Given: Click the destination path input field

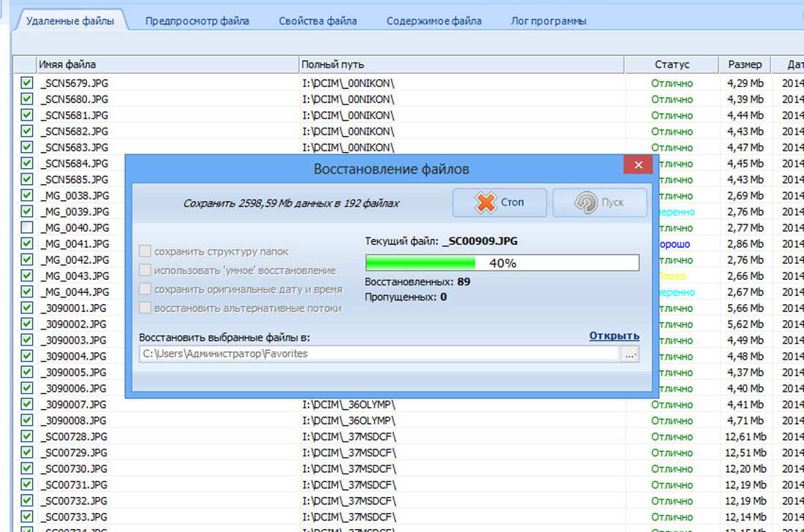Looking at the screenshot, I should point(379,354).
